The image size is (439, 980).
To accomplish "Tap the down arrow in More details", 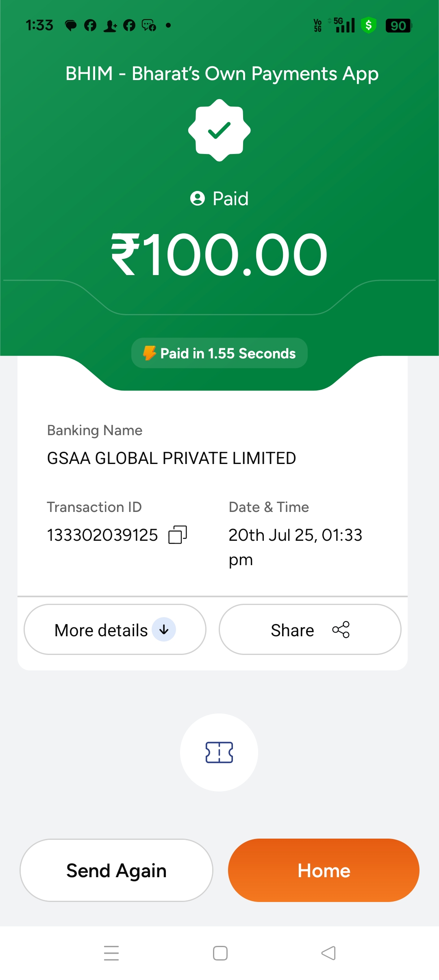I will [164, 630].
